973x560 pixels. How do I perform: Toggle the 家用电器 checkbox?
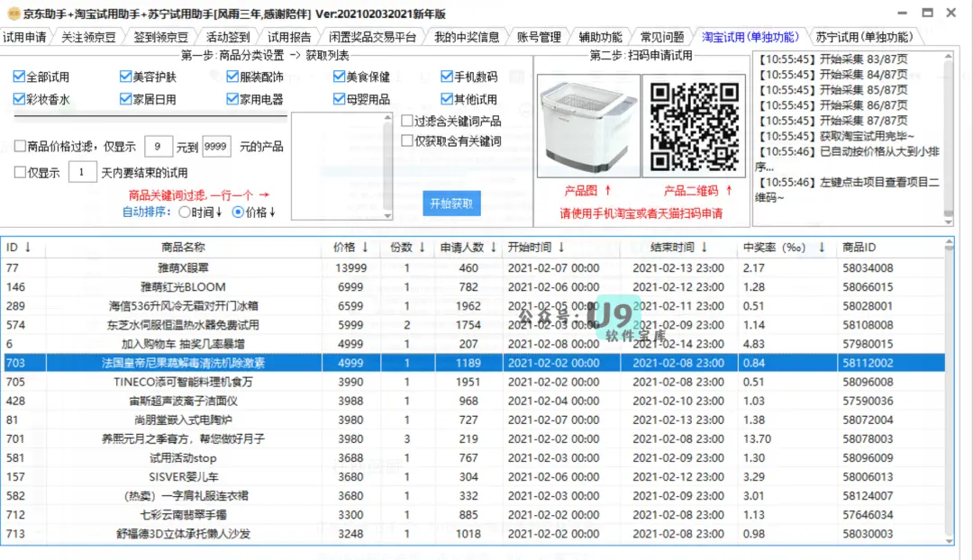(232, 99)
